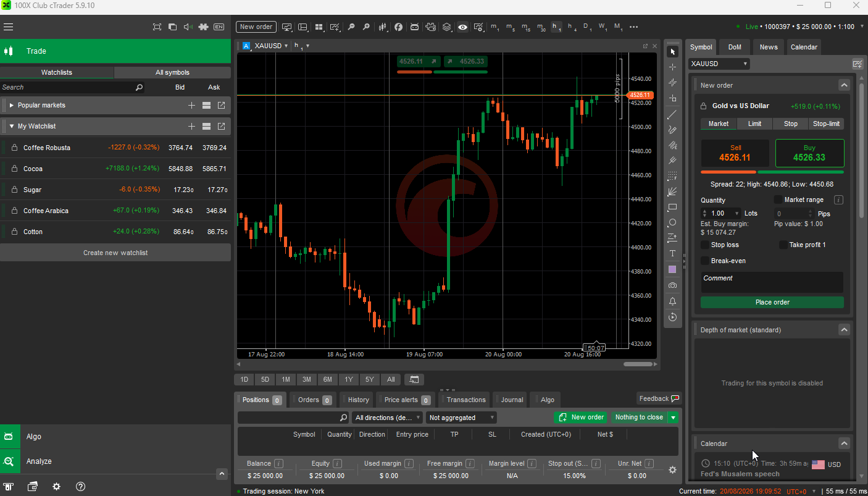Viewport: 868px width, 496px height.
Task: Click the Create new watchlist button
Action: coord(115,253)
